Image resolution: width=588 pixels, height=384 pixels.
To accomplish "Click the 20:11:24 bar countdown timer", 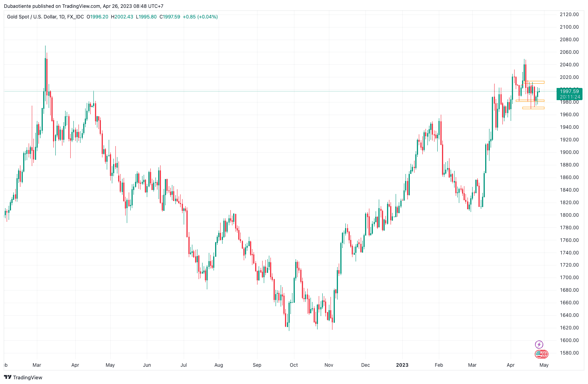I will pyautogui.click(x=569, y=97).
